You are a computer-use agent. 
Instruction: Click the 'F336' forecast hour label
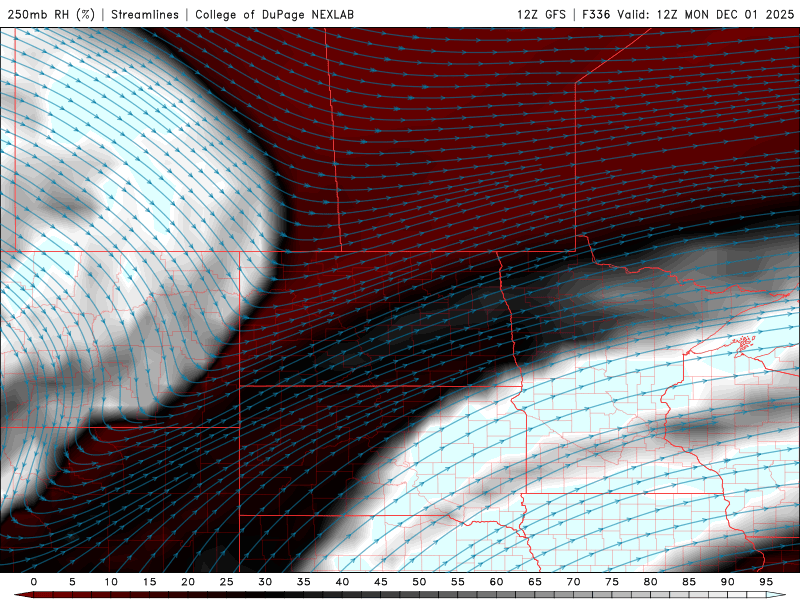[596, 14]
